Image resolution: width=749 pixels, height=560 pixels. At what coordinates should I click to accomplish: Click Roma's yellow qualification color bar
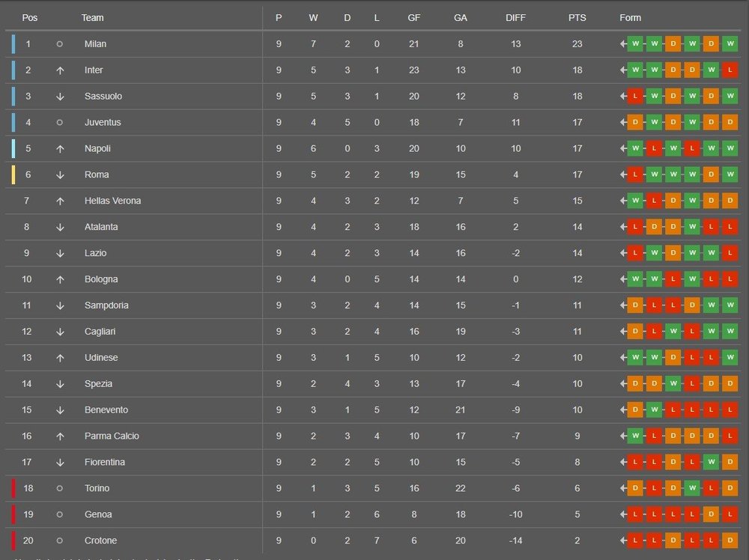pos(13,174)
